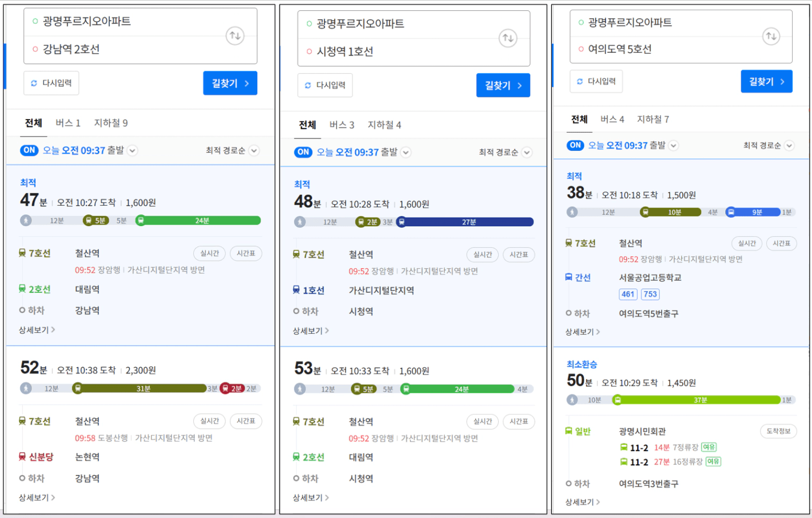Image resolution: width=812 pixels, height=518 pixels.
Task: Expand 상세보기 for 50분 route
Action: click(x=583, y=502)
